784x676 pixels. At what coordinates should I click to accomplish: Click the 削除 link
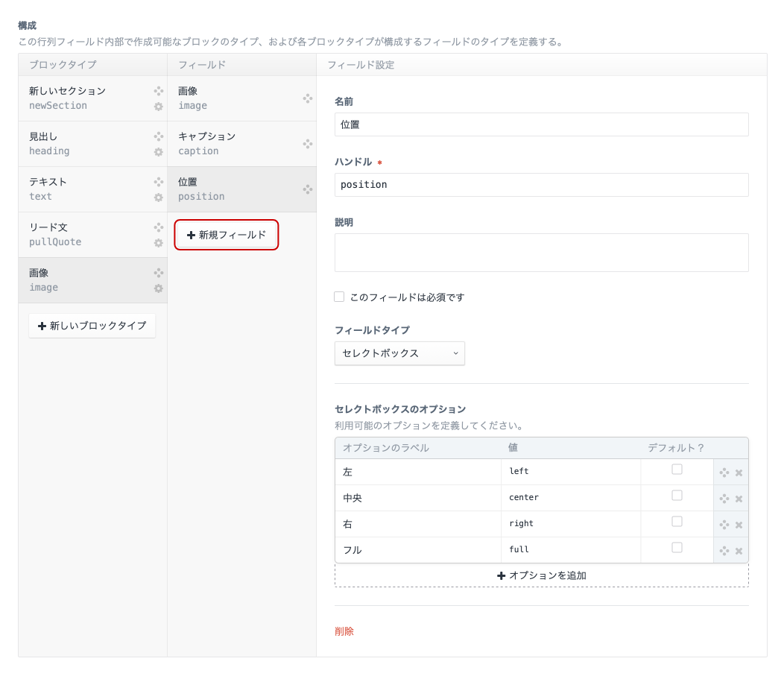click(345, 631)
